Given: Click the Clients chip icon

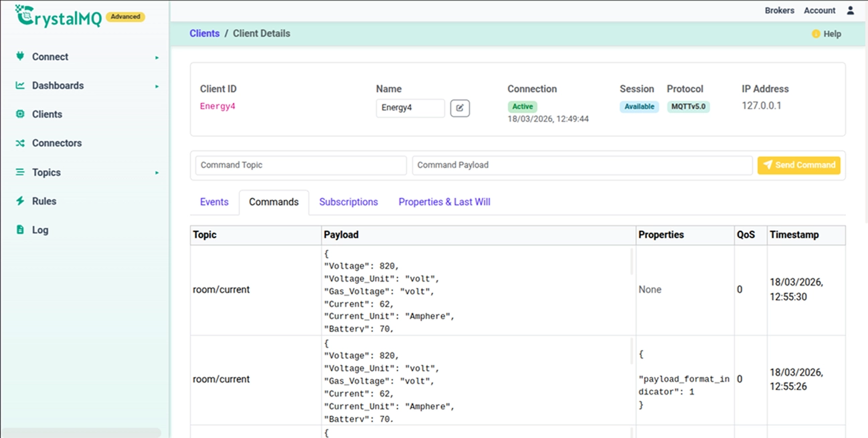Looking at the screenshot, I should pos(20,114).
